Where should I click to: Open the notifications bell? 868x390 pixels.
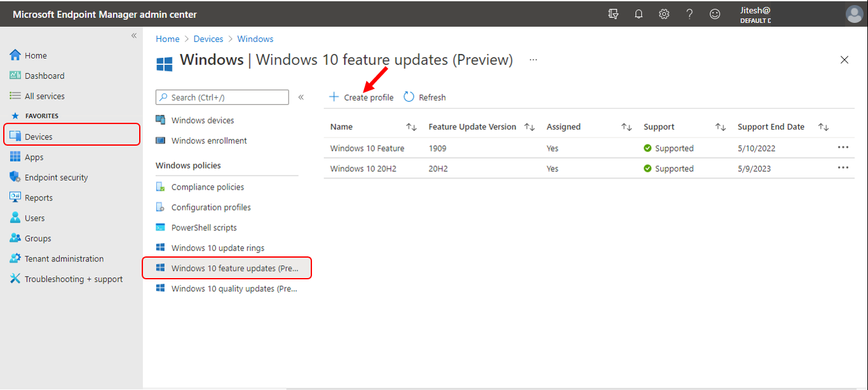639,14
